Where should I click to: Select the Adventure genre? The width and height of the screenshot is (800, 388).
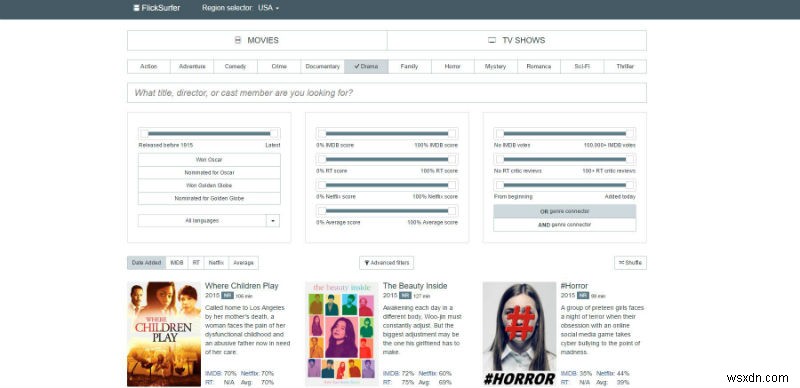pyautogui.click(x=192, y=66)
